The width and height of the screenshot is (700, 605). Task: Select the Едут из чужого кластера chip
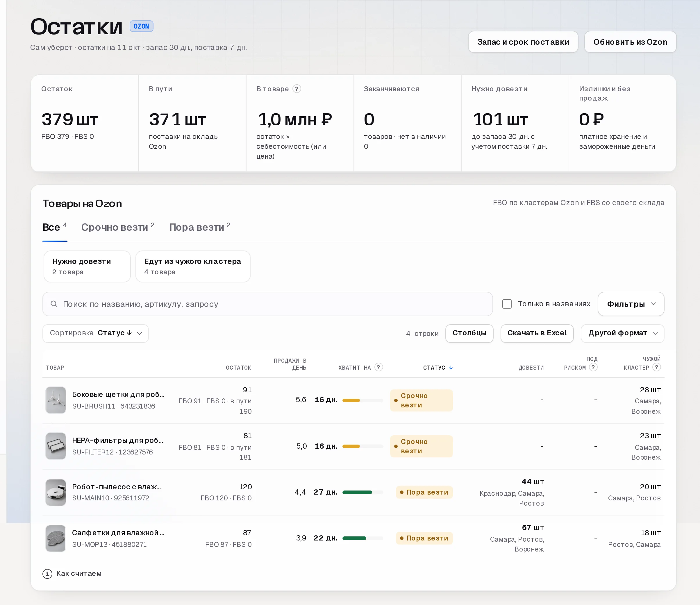tap(193, 266)
